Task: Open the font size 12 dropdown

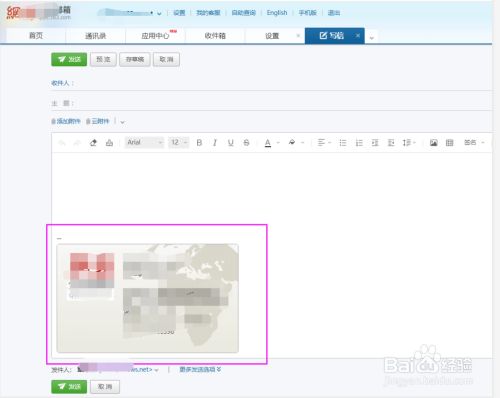Action: click(x=179, y=143)
